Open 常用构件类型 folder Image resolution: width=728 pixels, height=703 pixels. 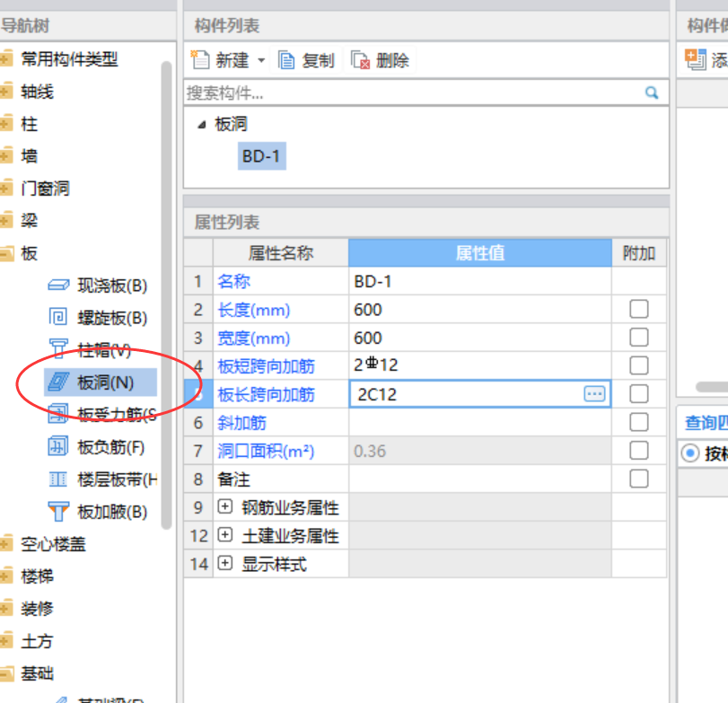coord(6,59)
